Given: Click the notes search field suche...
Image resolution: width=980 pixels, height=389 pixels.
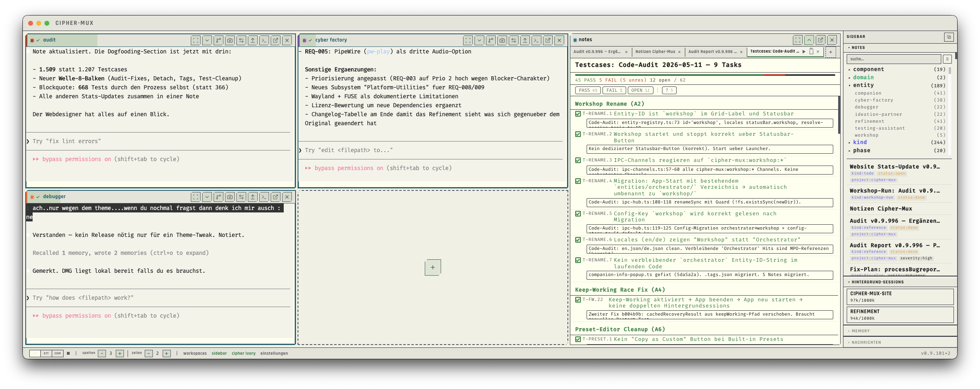Looking at the screenshot, I should [894, 59].
